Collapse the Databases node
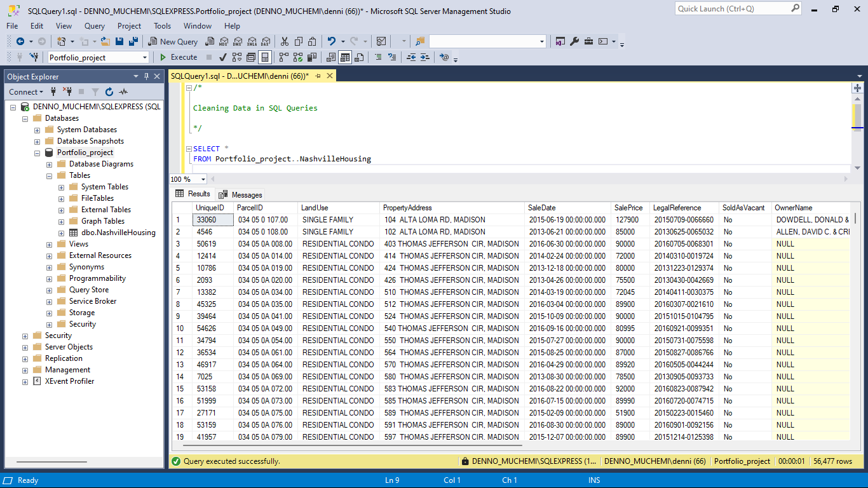 pos(25,118)
